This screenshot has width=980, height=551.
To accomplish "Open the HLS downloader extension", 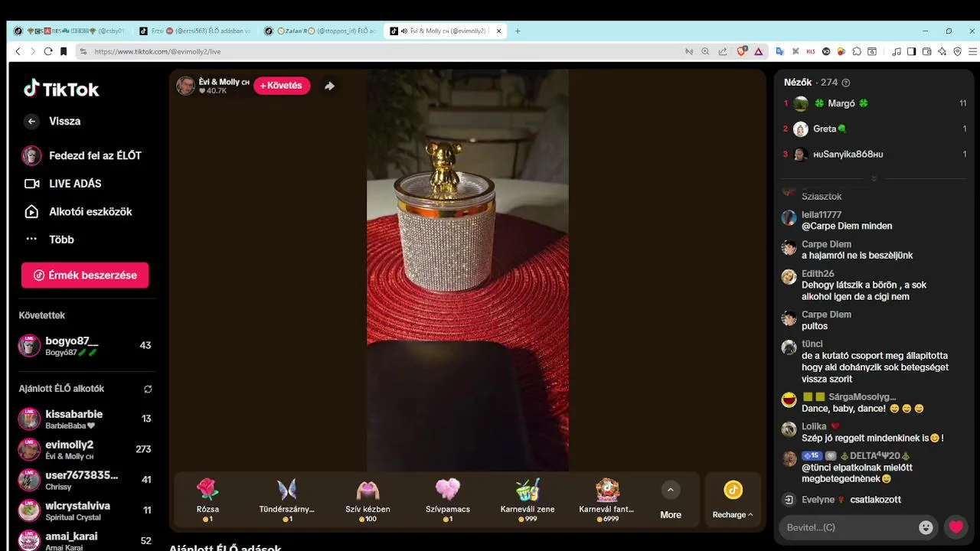I will pos(811,51).
